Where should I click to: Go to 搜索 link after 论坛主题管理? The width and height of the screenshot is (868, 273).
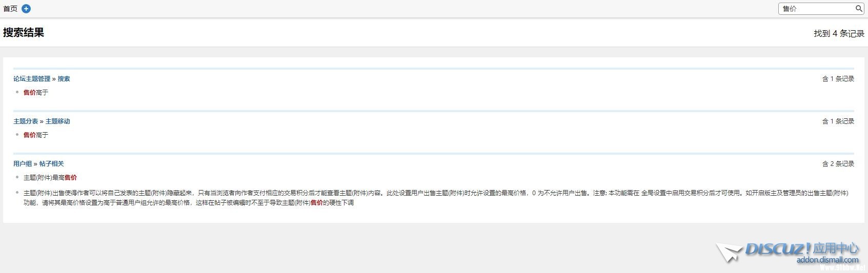click(64, 79)
